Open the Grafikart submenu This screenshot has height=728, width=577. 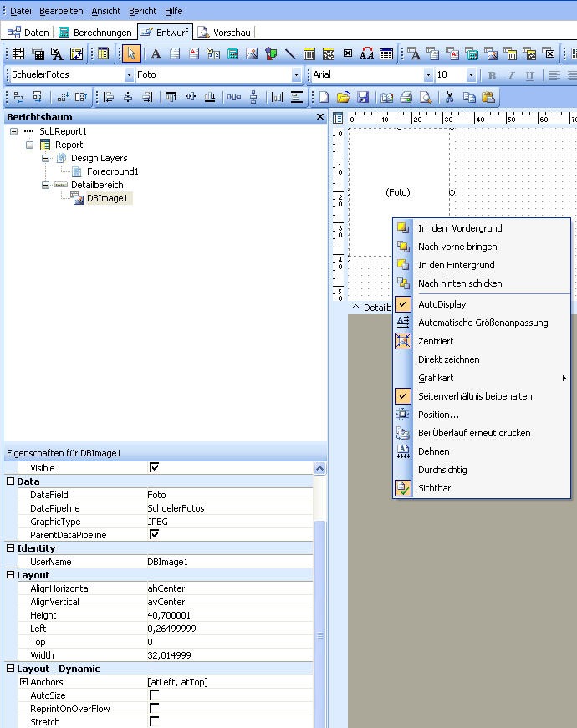(x=482, y=378)
